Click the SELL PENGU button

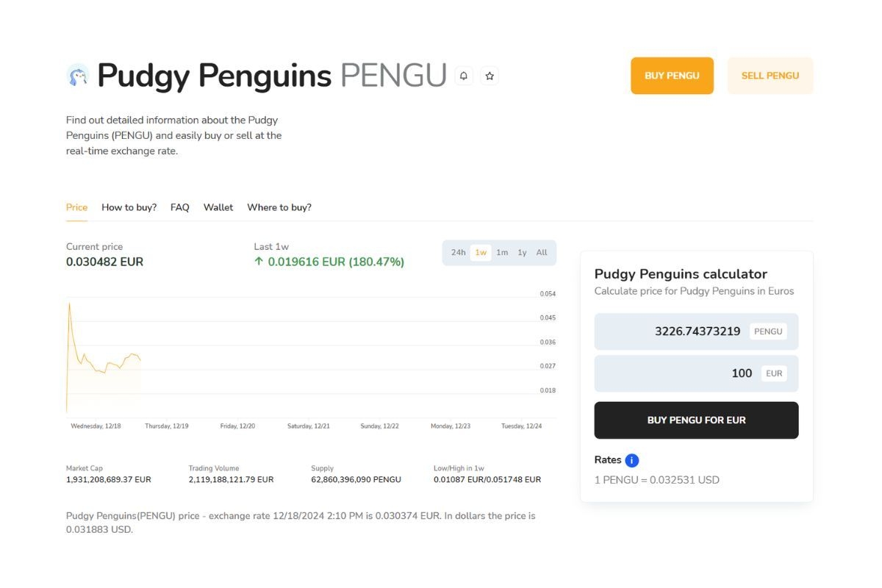pos(770,75)
